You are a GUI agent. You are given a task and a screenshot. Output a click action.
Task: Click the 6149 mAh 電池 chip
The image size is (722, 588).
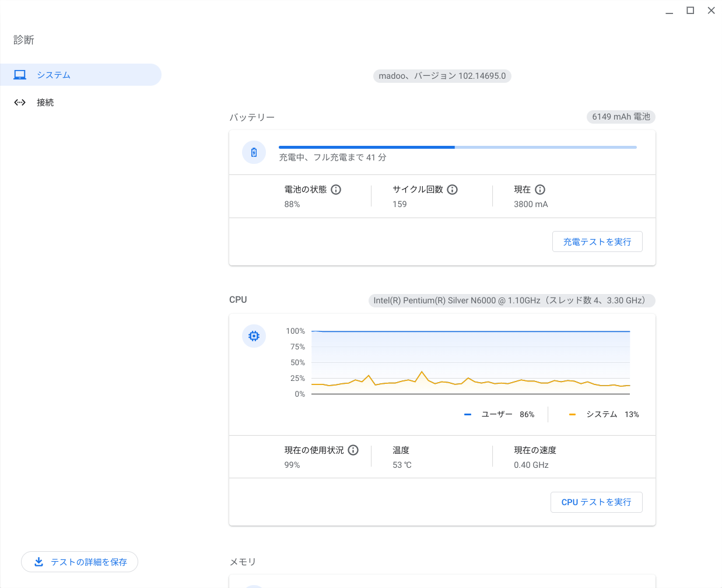621,117
